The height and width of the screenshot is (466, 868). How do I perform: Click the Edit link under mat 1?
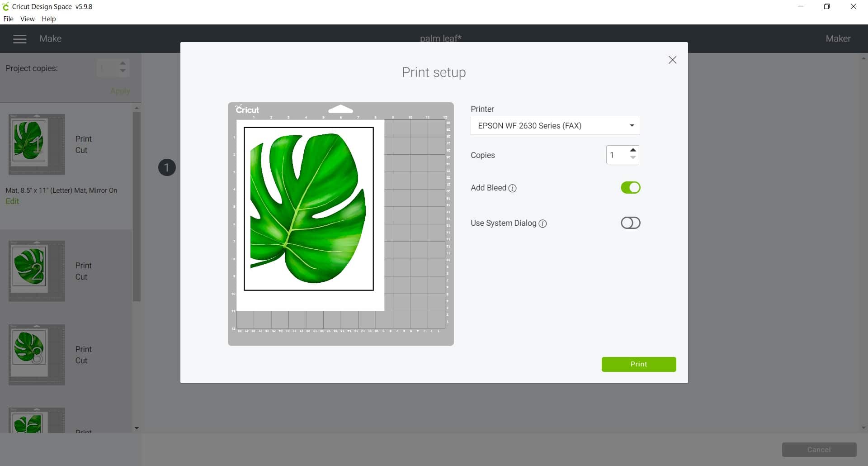[x=12, y=201]
